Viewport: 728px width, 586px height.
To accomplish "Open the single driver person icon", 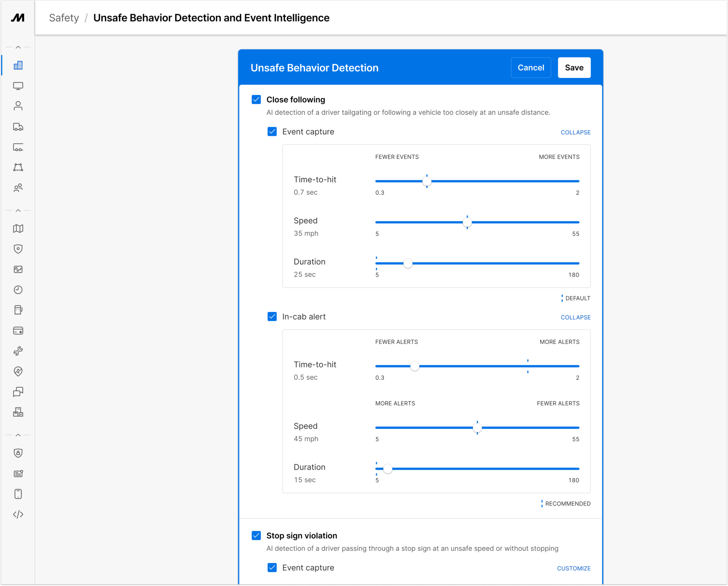I will [18, 106].
